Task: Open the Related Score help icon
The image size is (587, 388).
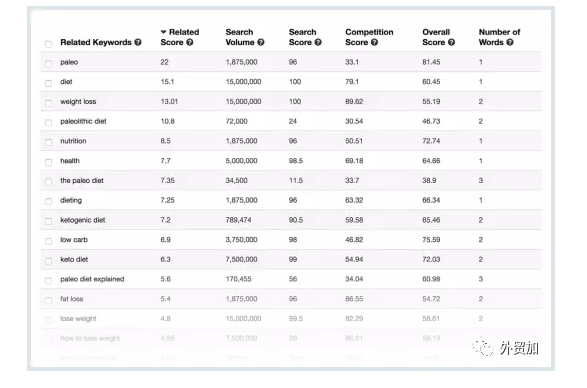Action: click(x=190, y=42)
